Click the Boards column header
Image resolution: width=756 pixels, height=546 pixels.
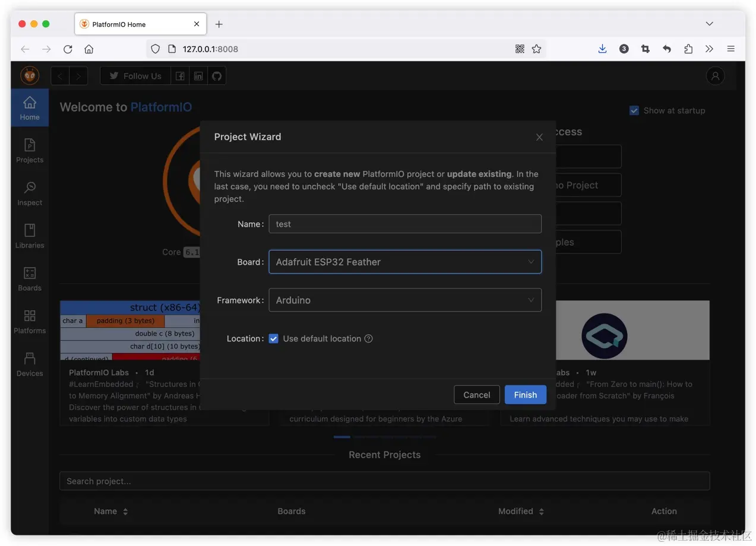pos(292,511)
